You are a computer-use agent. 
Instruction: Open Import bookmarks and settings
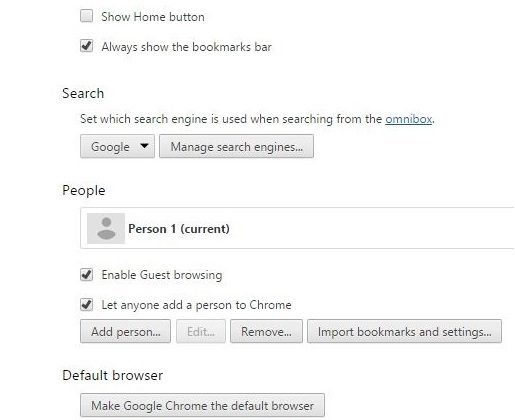(x=404, y=331)
